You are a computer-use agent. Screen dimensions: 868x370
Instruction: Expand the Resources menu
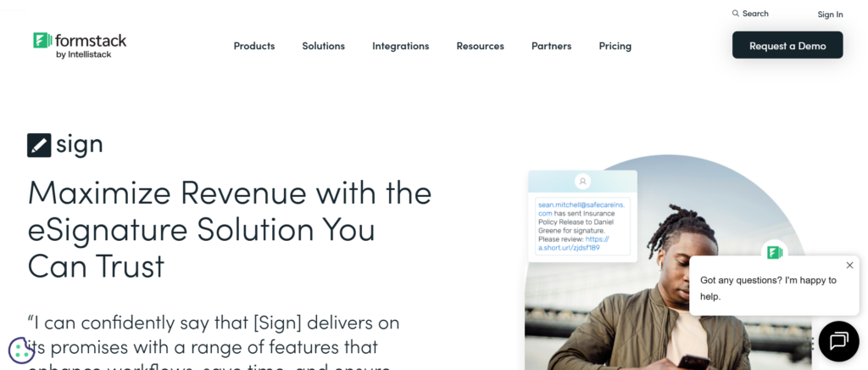(x=480, y=46)
